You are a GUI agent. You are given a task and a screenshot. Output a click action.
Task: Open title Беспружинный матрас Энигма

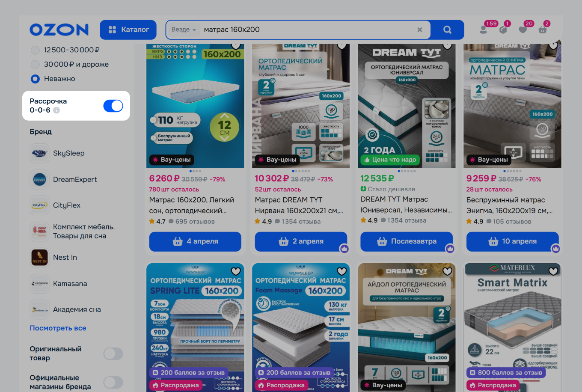click(x=510, y=205)
